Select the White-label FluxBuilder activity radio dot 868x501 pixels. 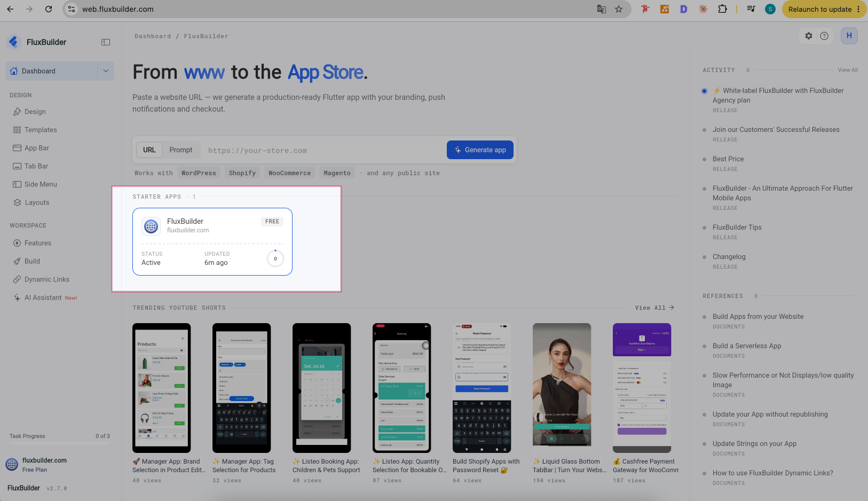(704, 91)
